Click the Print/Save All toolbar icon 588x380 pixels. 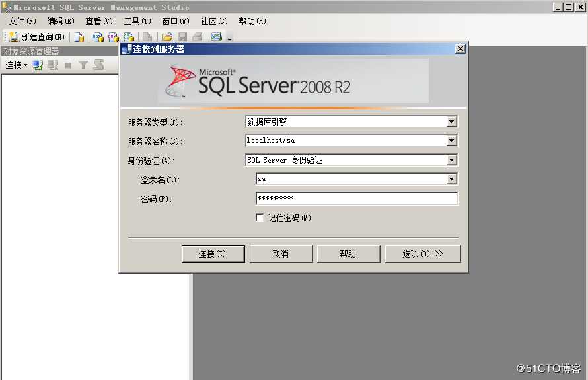tap(198, 37)
